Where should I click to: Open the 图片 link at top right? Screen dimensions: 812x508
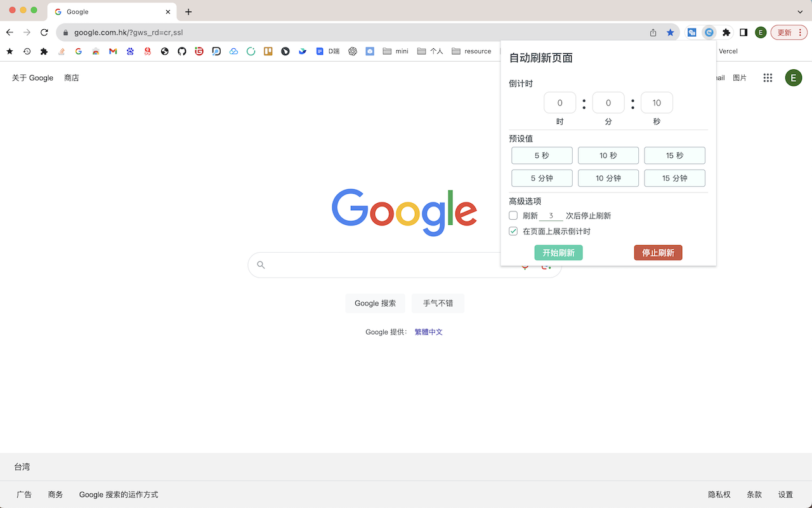[x=740, y=77]
